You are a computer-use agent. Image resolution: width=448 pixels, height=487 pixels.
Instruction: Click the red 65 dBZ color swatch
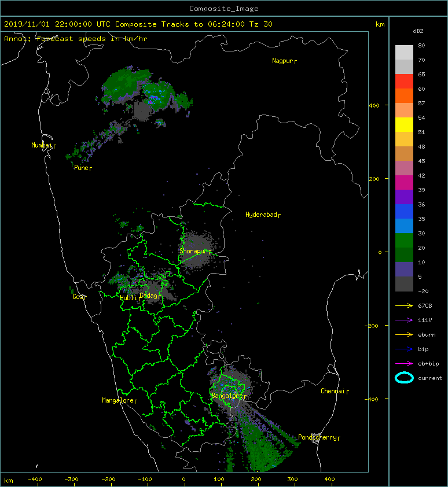pos(404,82)
